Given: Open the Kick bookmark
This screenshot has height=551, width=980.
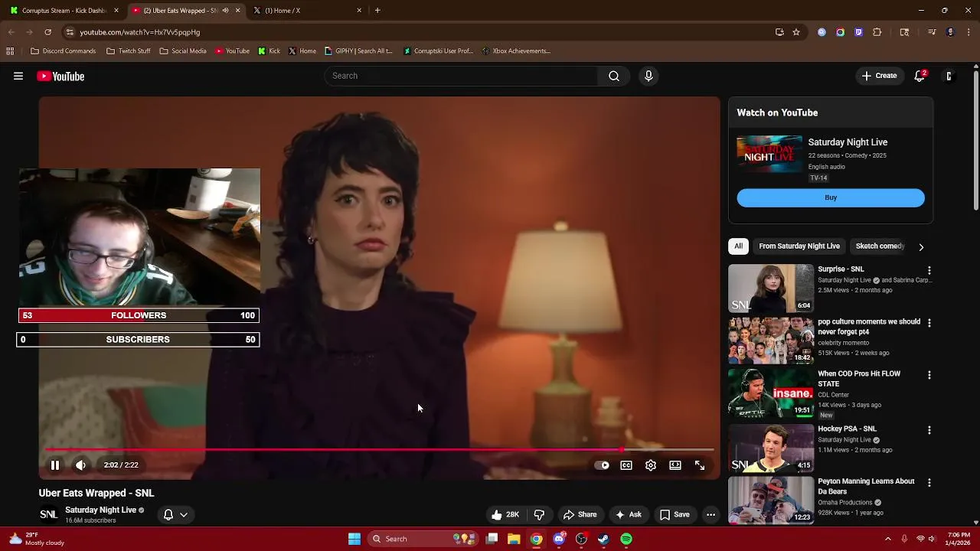Looking at the screenshot, I should (269, 51).
